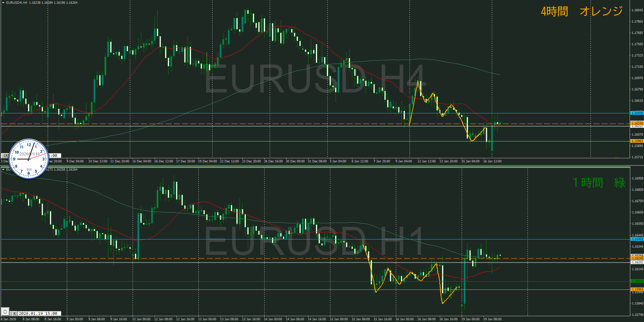Click the white 1.16202 price tag on H1 chart
The width and height of the screenshot is (644, 322).
[637, 262]
